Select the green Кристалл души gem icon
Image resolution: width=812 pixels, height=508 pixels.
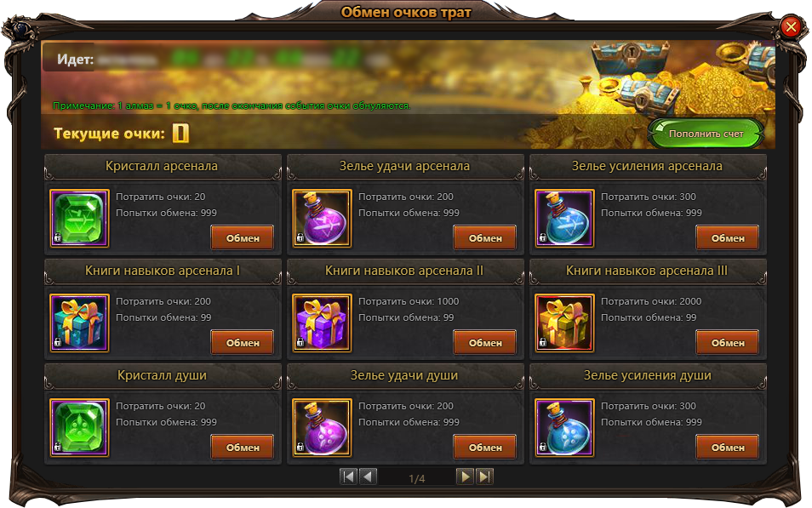pos(79,428)
